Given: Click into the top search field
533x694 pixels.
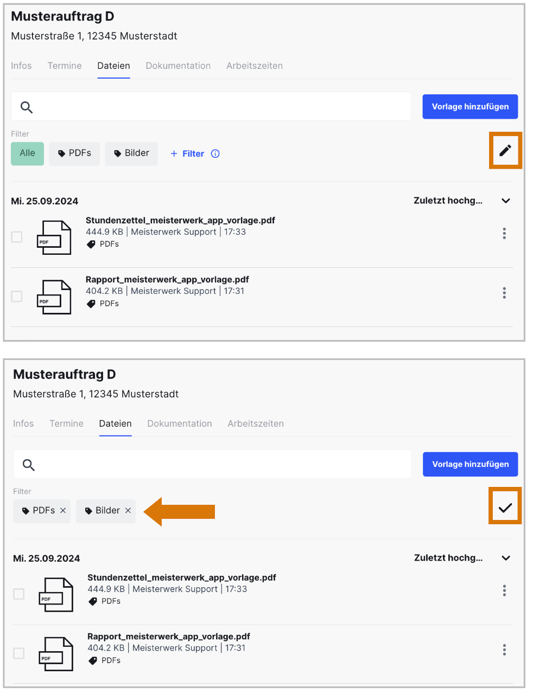Looking at the screenshot, I should (x=211, y=106).
